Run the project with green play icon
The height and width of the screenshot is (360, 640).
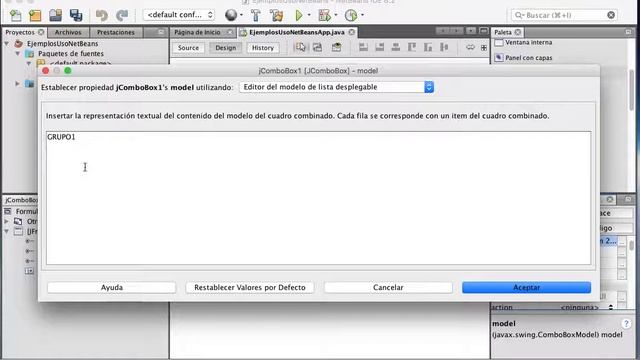tap(299, 15)
